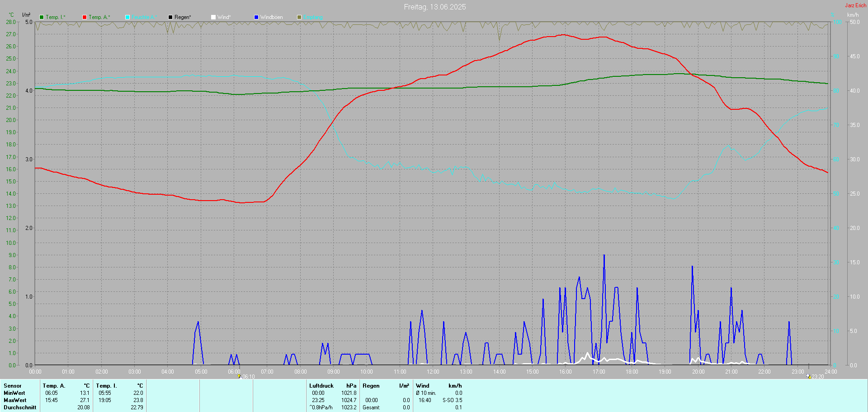
Task: Click the 'MaxWert' row label
Action: 15,400
